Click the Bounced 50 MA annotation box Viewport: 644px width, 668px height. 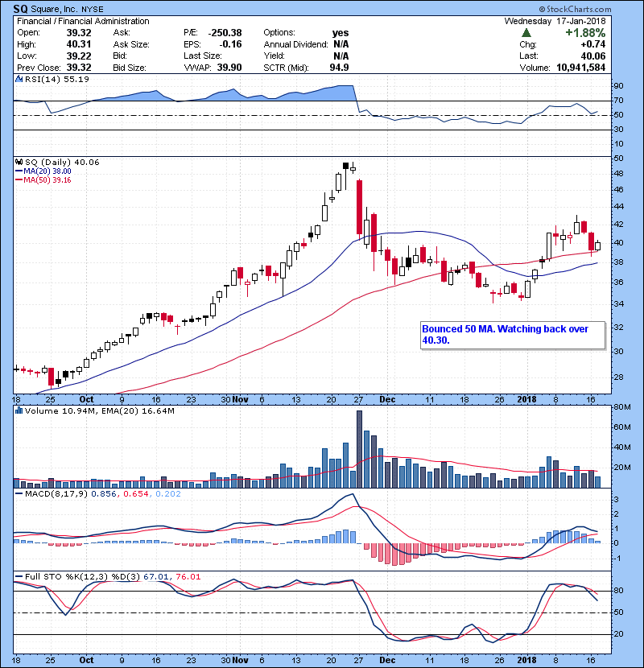pyautogui.click(x=512, y=336)
